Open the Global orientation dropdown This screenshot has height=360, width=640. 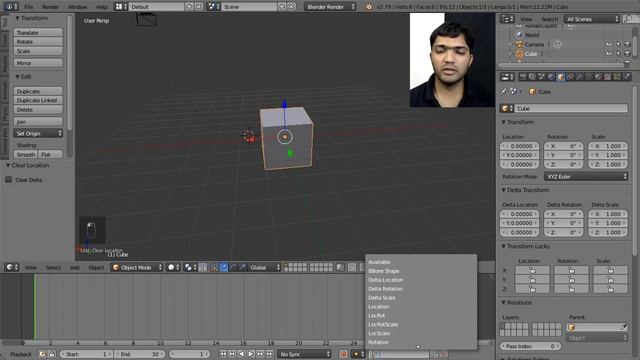[x=265, y=267]
